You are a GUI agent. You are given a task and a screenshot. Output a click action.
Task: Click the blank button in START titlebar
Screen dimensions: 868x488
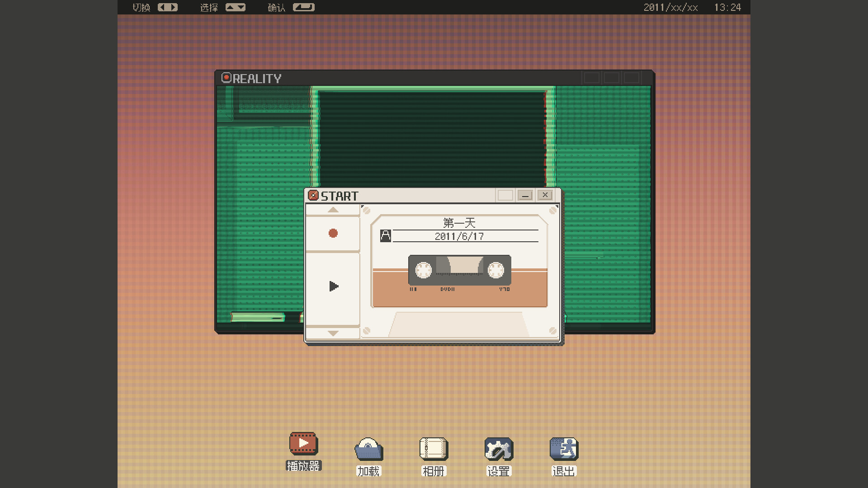[505, 195]
